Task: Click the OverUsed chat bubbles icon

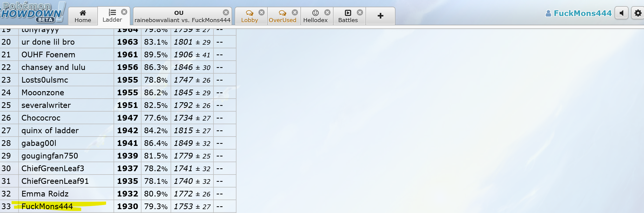Action: coord(282,13)
